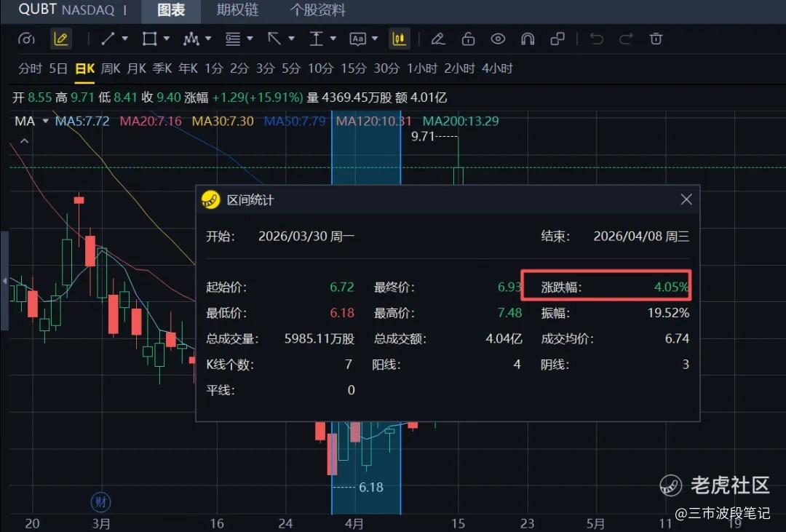Select the 季K timeframe
Image resolution: width=786 pixels, height=532 pixels.
point(162,68)
